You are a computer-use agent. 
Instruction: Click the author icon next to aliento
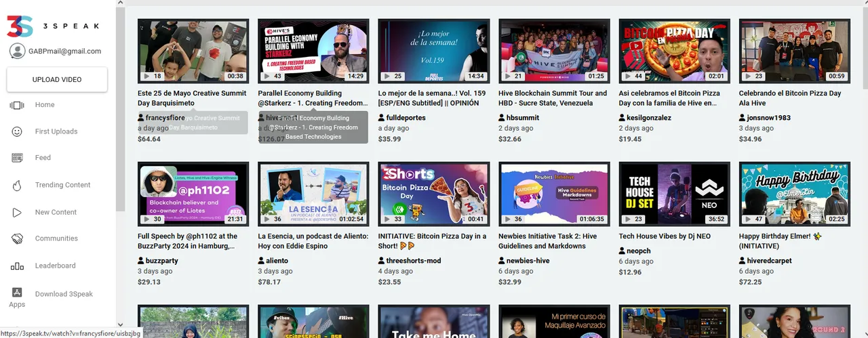(262, 261)
